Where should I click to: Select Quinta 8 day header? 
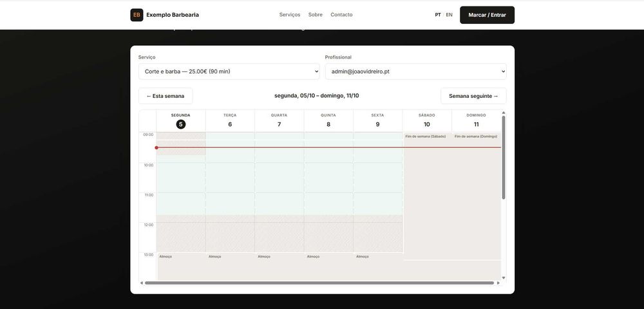328,120
